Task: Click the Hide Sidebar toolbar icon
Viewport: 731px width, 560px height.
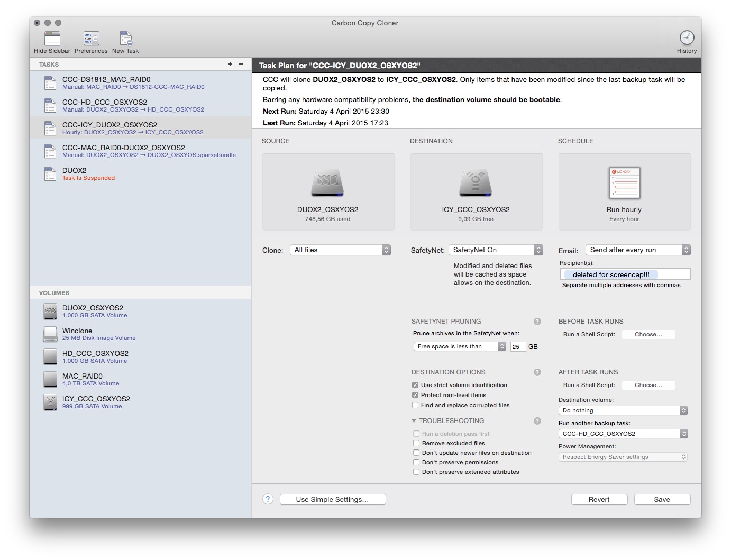Action: click(x=52, y=39)
